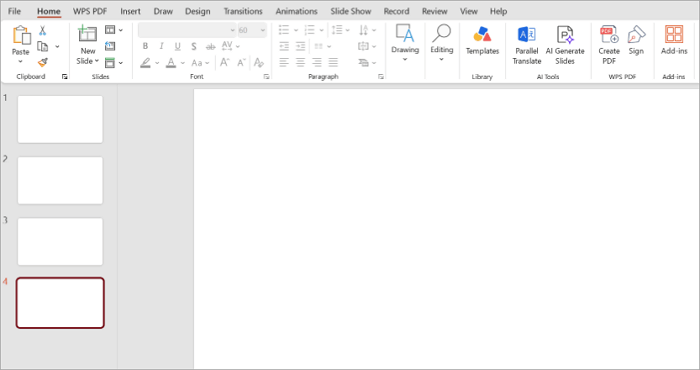The width and height of the screenshot is (700, 370).
Task: Click the Reset slide icon
Action: point(110,46)
